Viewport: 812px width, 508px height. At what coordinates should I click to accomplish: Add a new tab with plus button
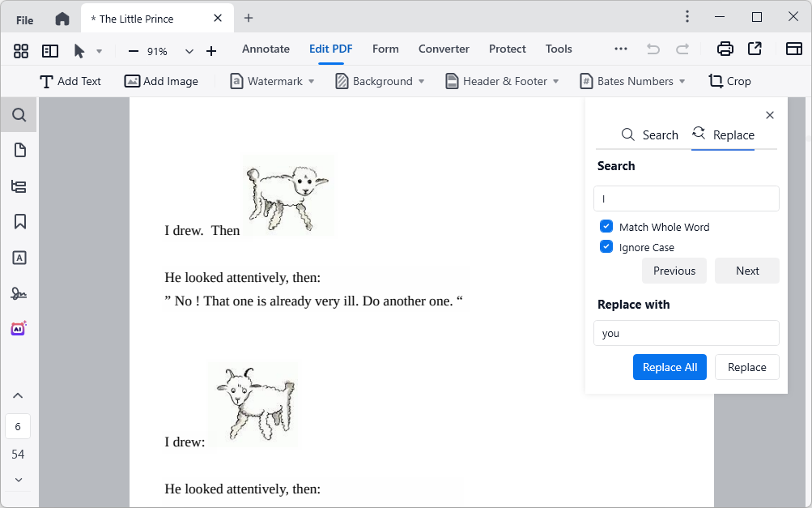[249, 18]
